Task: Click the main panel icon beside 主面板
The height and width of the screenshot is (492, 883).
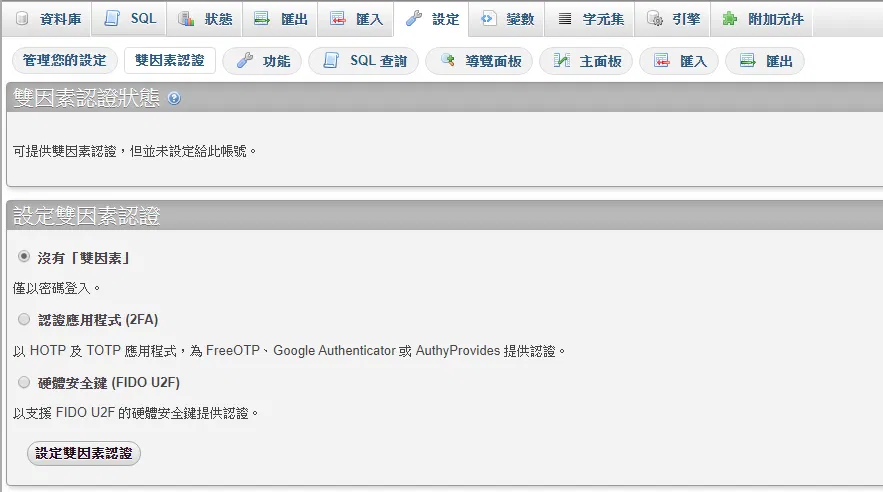Action: pyautogui.click(x=562, y=60)
